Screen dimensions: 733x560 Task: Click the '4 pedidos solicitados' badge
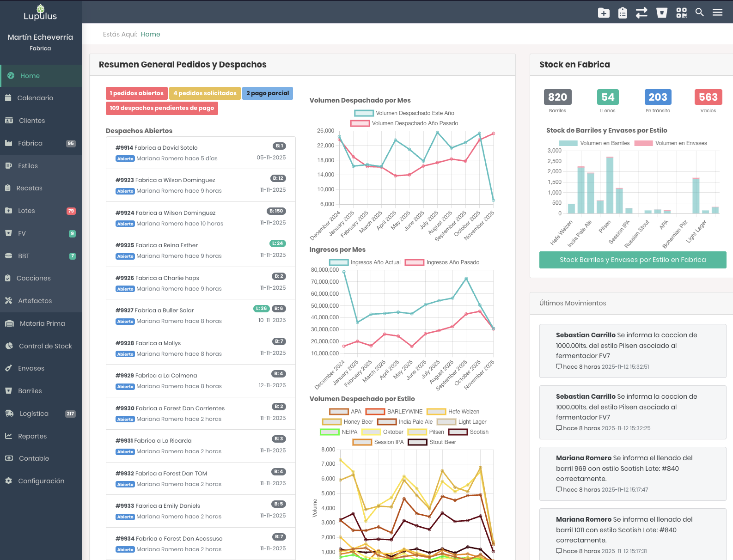pyautogui.click(x=205, y=93)
